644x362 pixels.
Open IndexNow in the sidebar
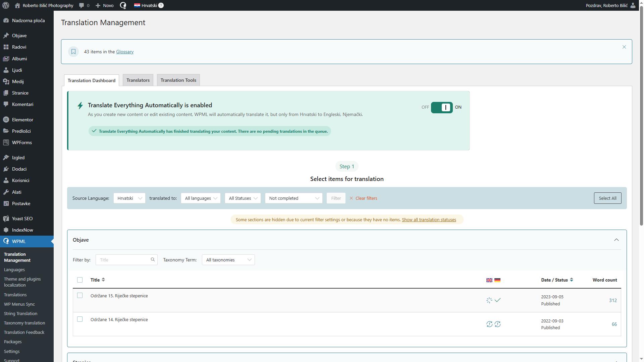27,230
